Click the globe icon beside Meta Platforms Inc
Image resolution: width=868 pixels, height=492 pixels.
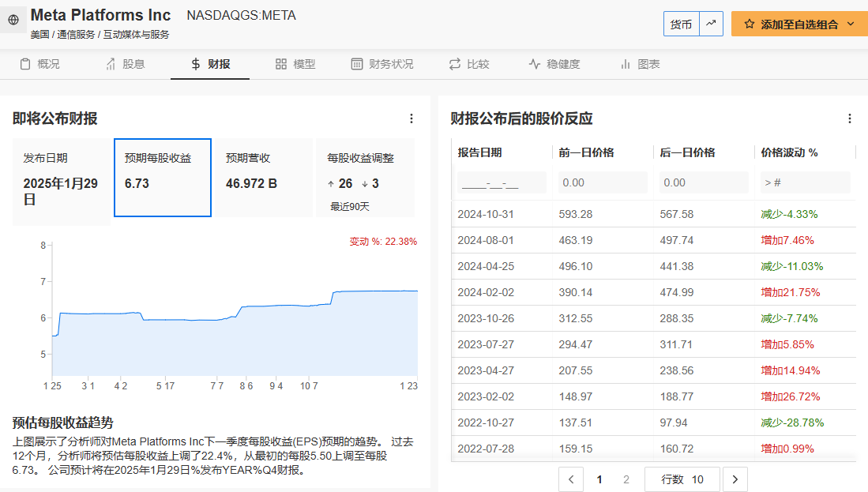(13, 20)
